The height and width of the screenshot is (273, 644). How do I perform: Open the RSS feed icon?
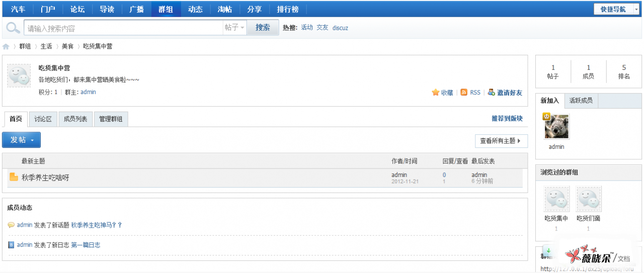pos(464,93)
